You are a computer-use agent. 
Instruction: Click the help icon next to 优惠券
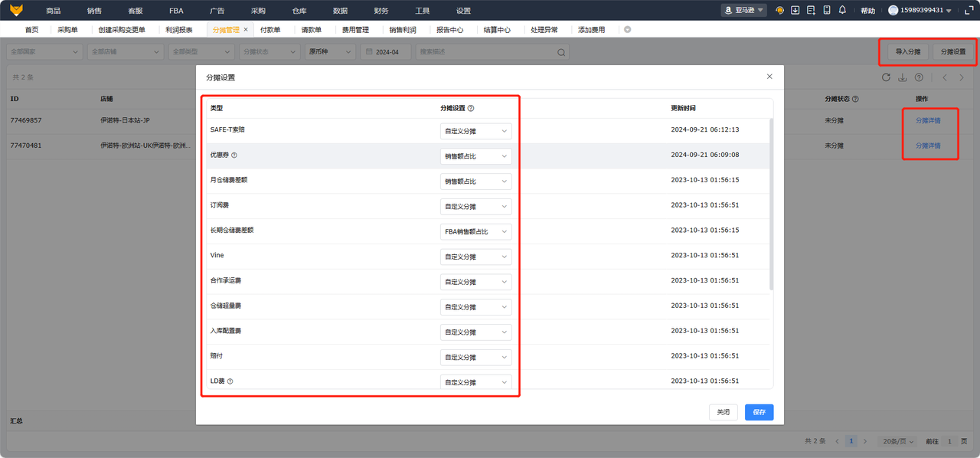pyautogui.click(x=234, y=155)
